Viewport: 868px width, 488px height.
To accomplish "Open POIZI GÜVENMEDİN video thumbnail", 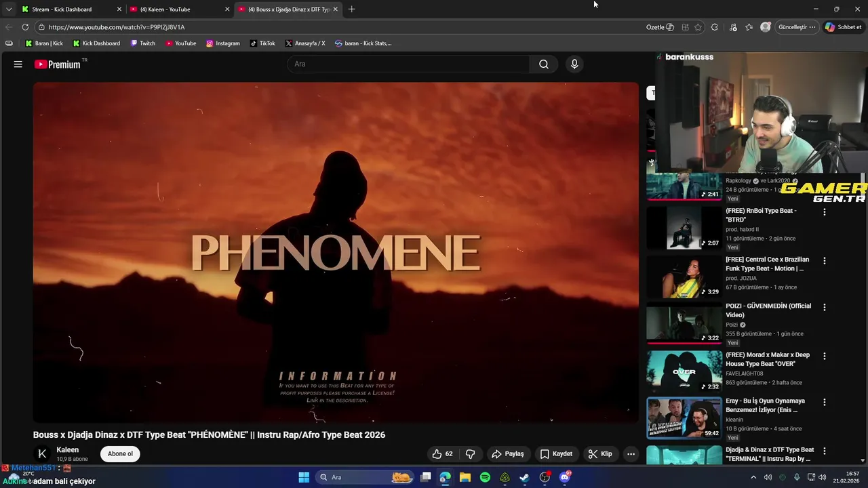I will click(684, 323).
